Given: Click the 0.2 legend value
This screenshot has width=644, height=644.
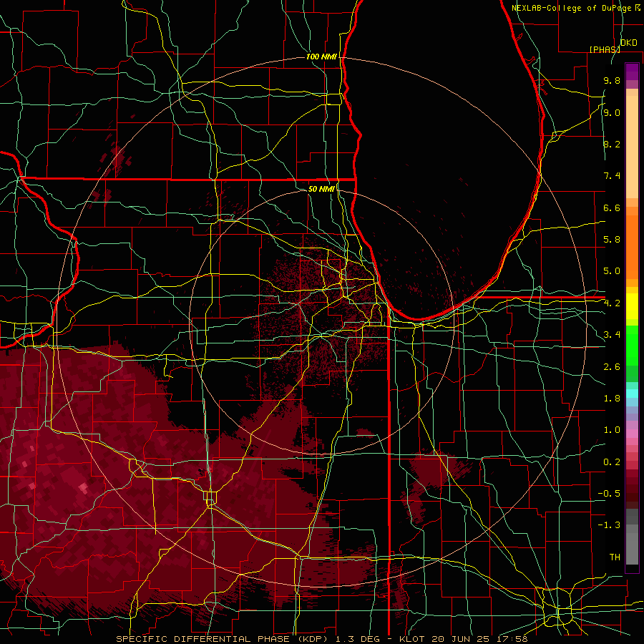Looking at the screenshot, I should point(612,462).
